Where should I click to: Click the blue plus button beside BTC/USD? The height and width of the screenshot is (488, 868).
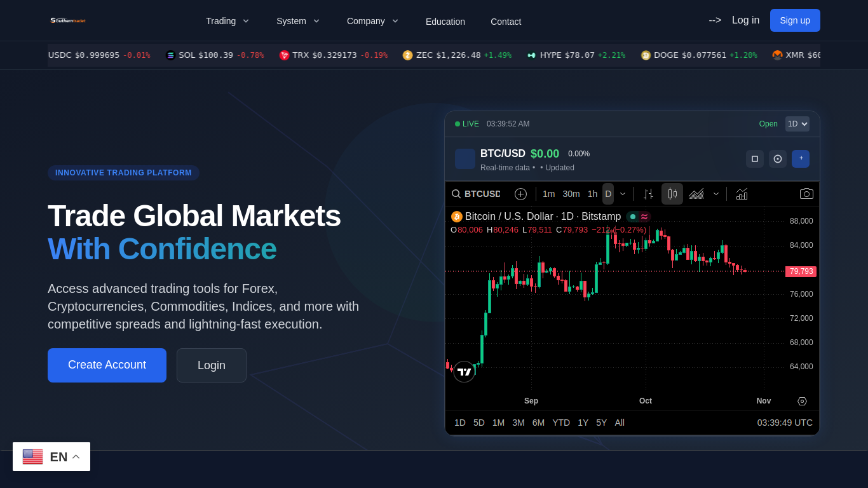[x=801, y=159]
